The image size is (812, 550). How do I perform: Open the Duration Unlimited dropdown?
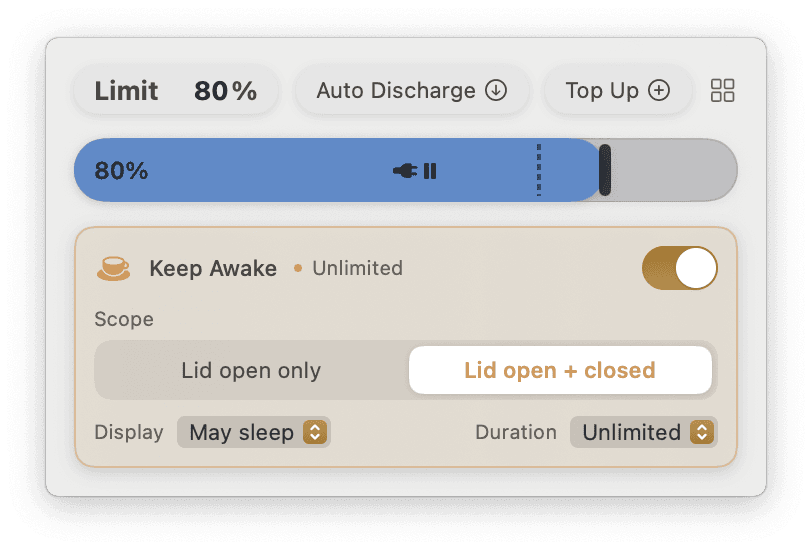point(643,432)
